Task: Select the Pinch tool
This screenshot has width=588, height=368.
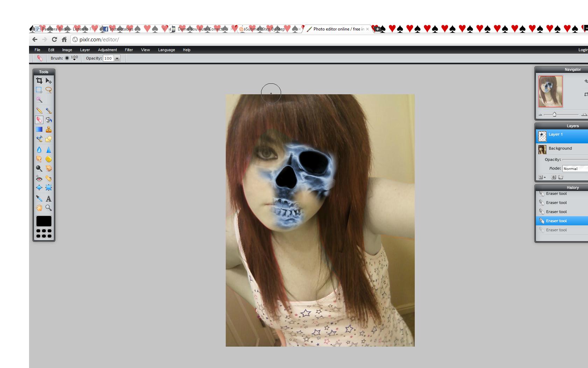Action: tap(49, 188)
